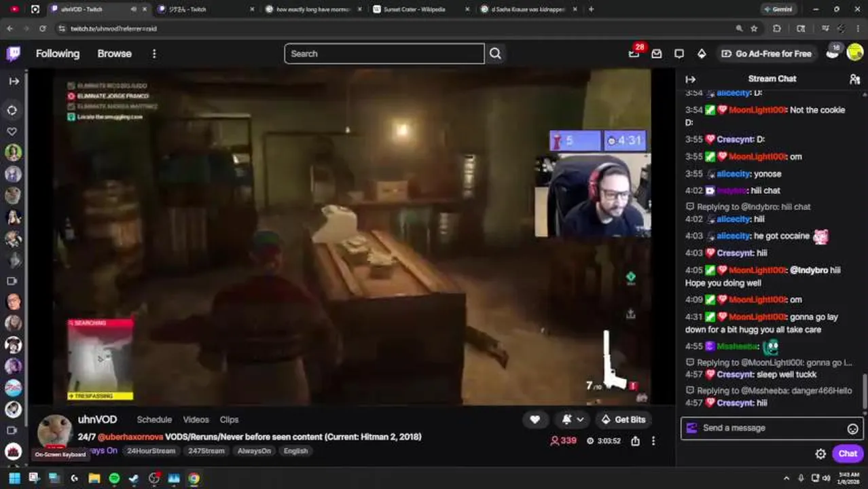This screenshot has width=868, height=489.
Task: Click the Send a message input
Action: tap(772, 428)
